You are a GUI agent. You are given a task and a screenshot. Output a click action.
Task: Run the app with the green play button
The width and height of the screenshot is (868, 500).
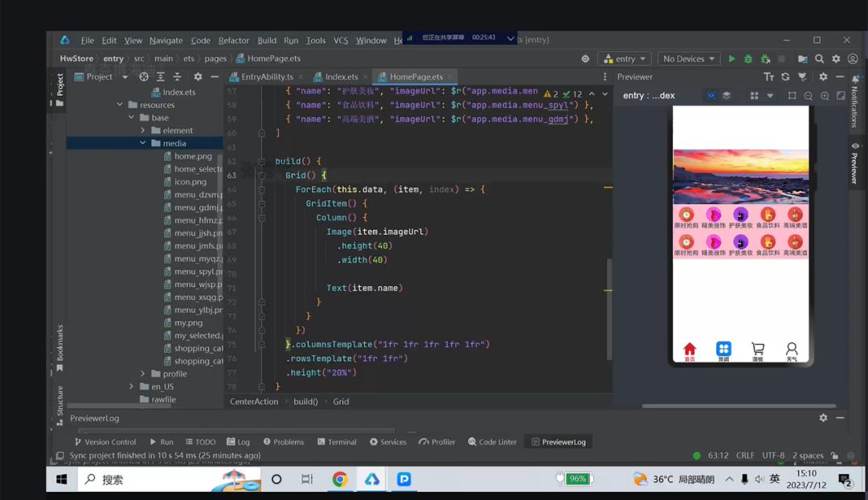click(731, 59)
